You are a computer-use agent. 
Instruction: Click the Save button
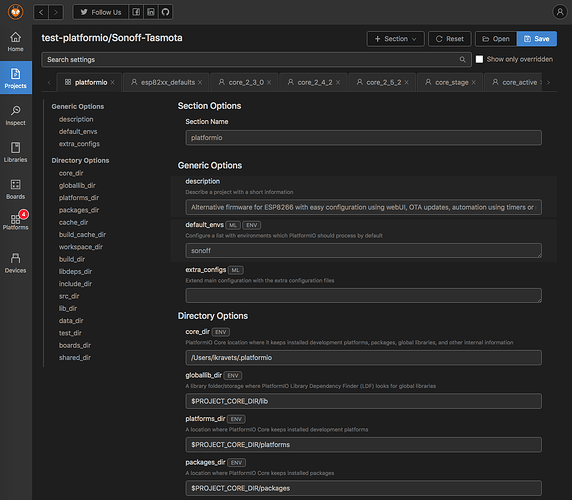[537, 39]
